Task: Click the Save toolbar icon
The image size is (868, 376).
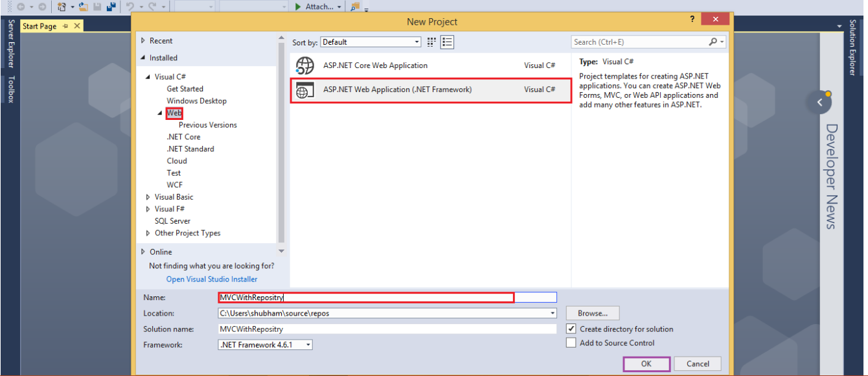Action: click(97, 6)
